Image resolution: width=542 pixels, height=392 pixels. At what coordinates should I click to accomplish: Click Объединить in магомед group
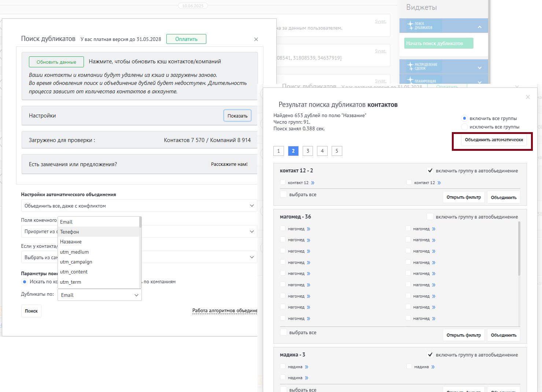pyautogui.click(x=504, y=335)
